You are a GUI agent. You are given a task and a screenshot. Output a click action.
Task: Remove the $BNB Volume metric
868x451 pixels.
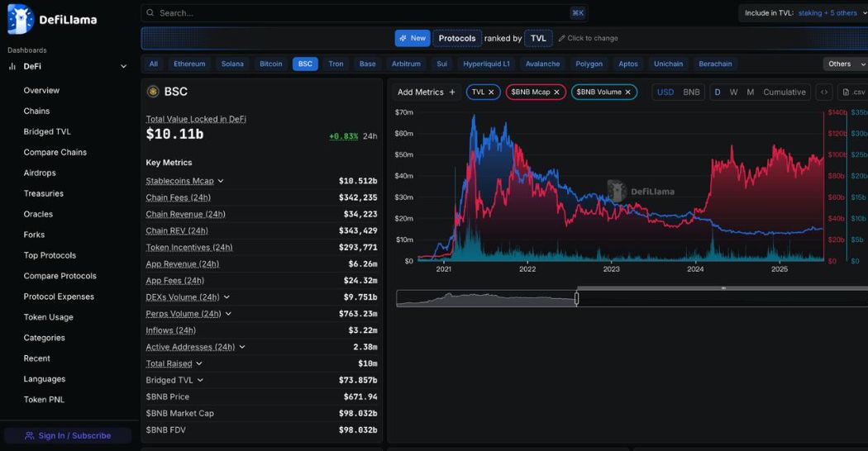(x=627, y=93)
